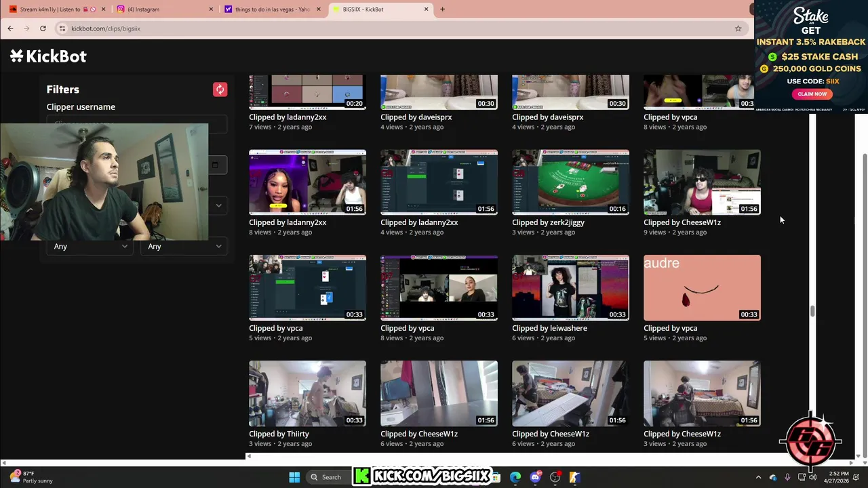This screenshot has height=488, width=868.
Task: Open Discord from the taskbar
Action: (x=535, y=477)
